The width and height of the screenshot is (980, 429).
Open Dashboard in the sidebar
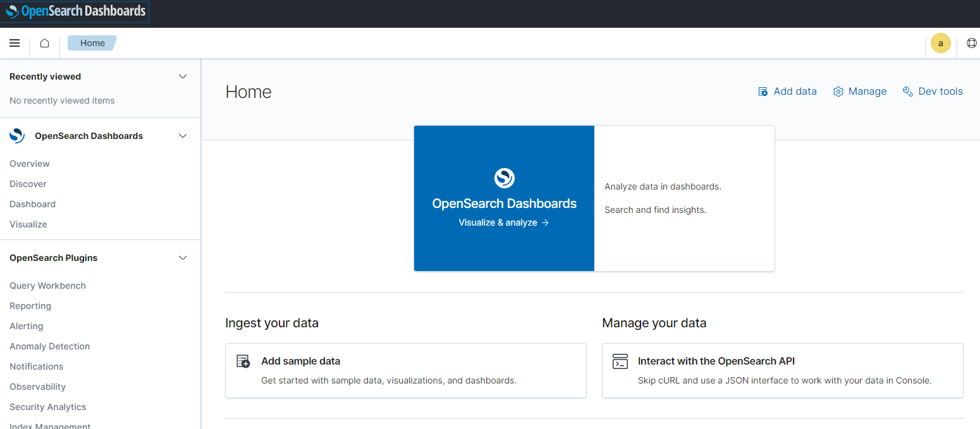(33, 204)
